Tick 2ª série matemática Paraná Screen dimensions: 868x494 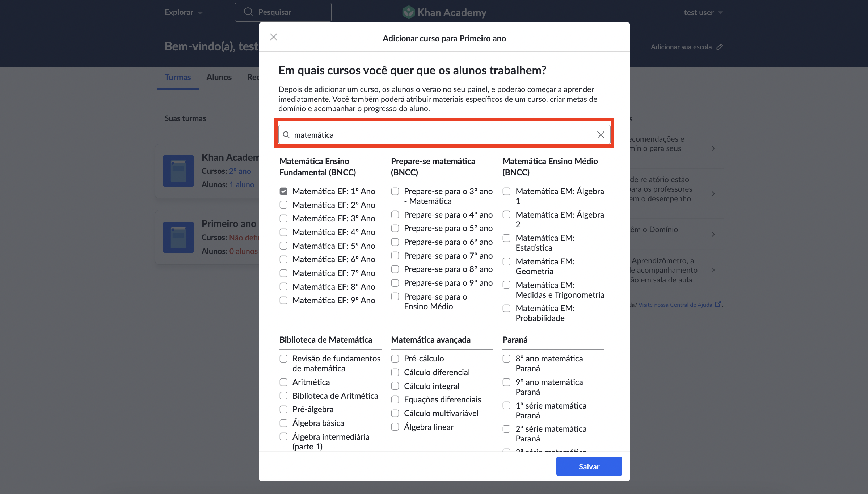(x=506, y=429)
